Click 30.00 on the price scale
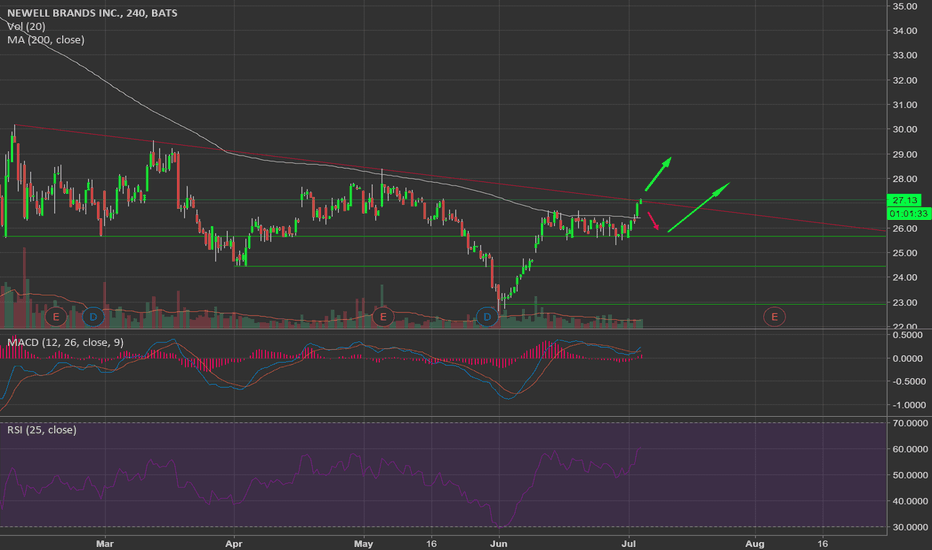 (x=905, y=130)
